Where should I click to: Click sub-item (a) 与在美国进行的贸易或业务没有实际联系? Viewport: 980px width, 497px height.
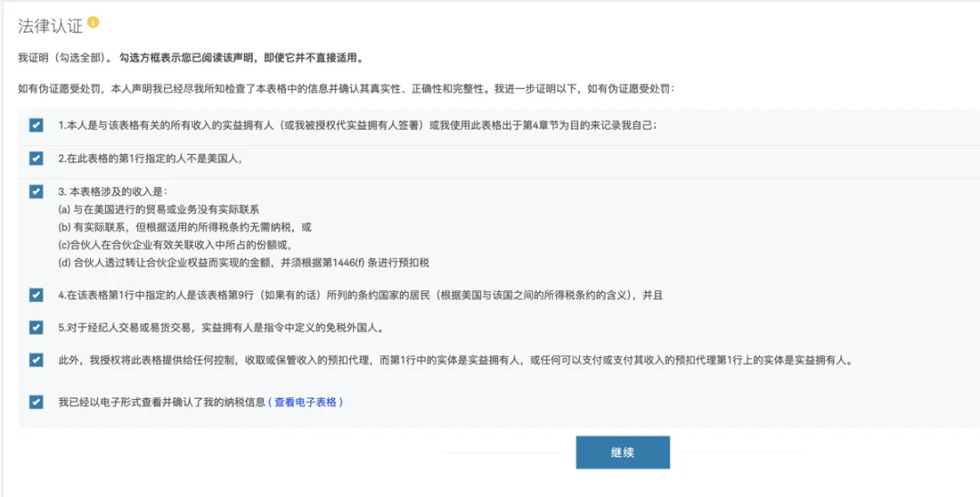(x=158, y=210)
